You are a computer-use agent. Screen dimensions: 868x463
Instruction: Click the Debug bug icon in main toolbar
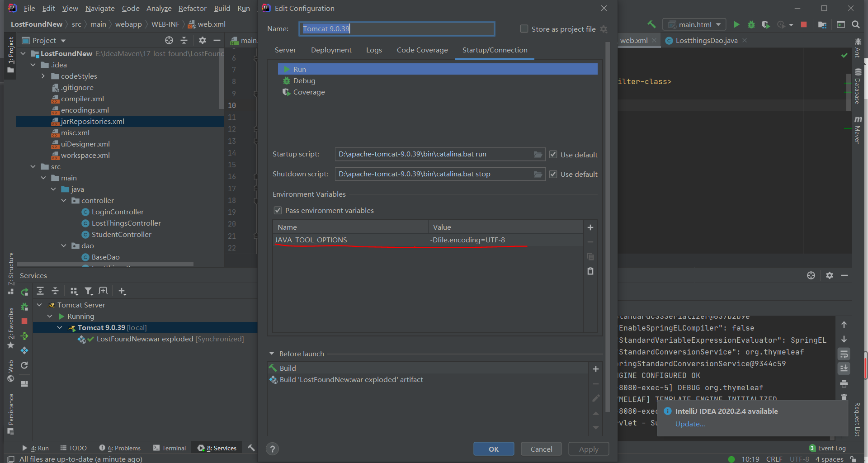click(751, 24)
